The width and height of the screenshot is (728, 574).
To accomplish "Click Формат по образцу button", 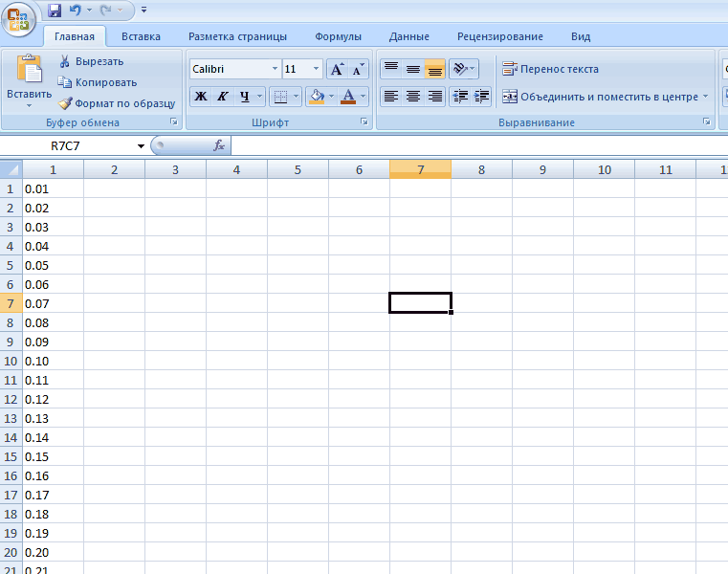I will point(117,103).
